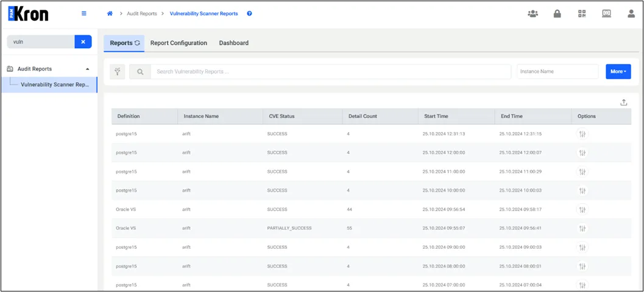
Task: Open options for the 08:00:00 report row
Action: point(582,266)
